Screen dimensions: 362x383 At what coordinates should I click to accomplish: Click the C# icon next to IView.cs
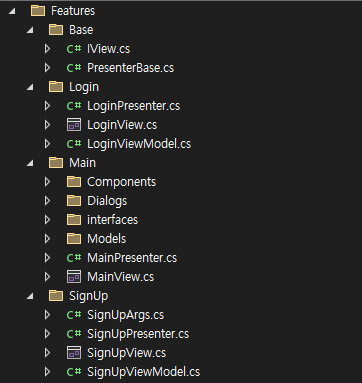click(x=74, y=49)
